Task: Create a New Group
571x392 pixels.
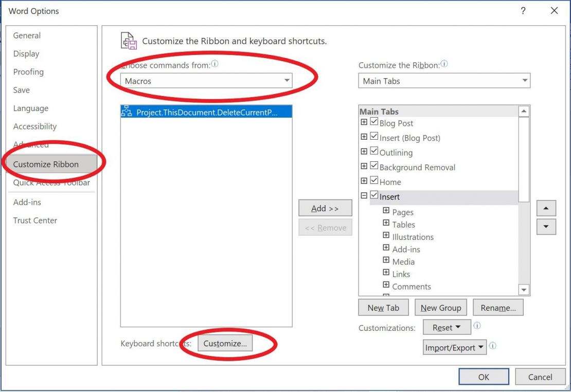Action: click(440, 307)
